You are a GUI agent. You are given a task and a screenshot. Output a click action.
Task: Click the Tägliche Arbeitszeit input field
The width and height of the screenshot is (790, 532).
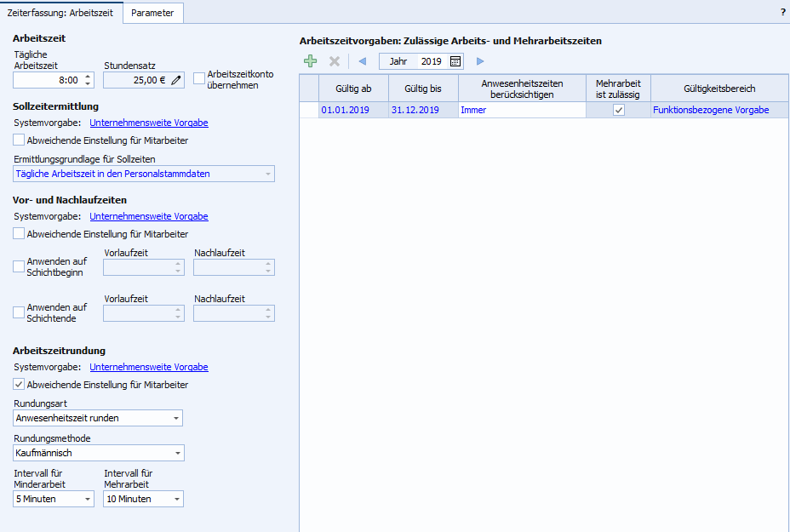[x=48, y=80]
